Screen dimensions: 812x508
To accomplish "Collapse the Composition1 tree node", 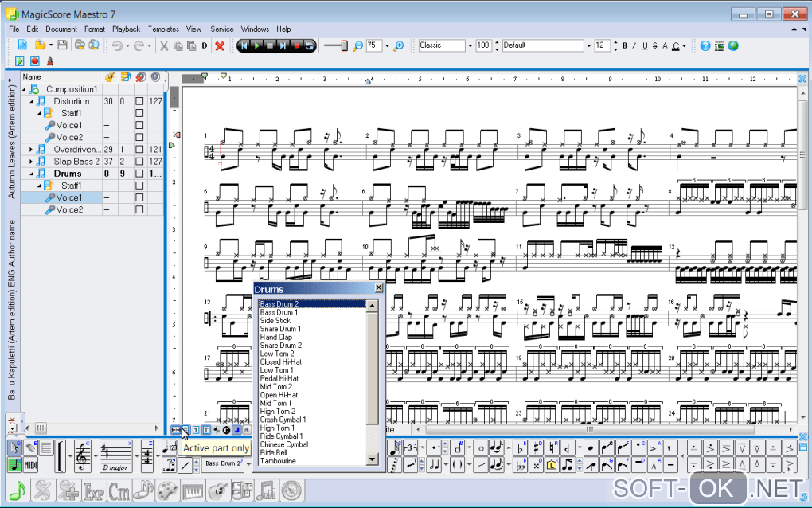I will pos(24,89).
